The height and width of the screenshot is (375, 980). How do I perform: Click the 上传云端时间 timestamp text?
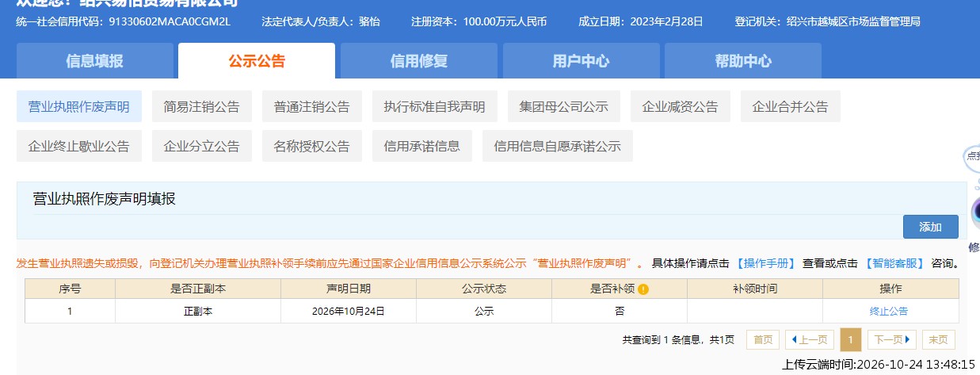click(x=879, y=365)
